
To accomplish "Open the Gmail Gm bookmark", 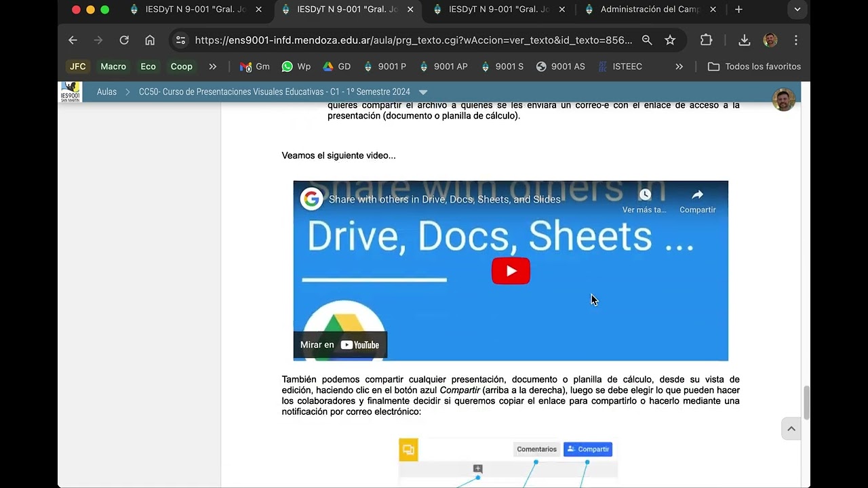I will [255, 66].
